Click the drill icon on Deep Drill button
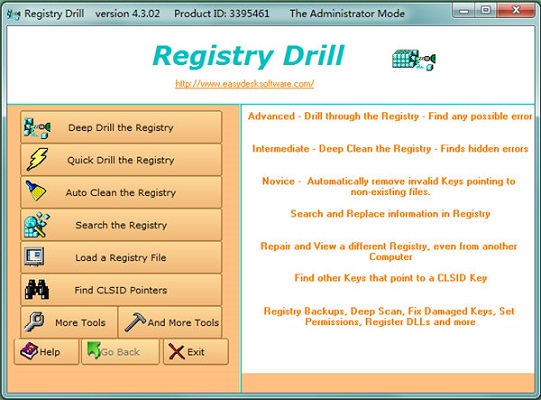The image size is (541, 400). tap(37, 128)
